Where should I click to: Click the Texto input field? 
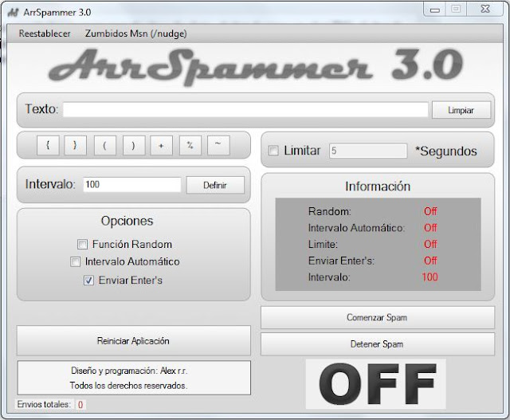[245, 110]
